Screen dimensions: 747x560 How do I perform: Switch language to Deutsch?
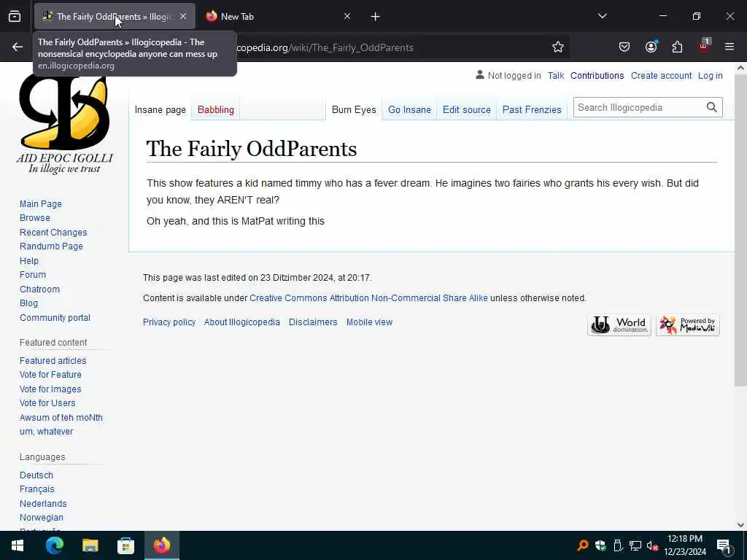36,475
